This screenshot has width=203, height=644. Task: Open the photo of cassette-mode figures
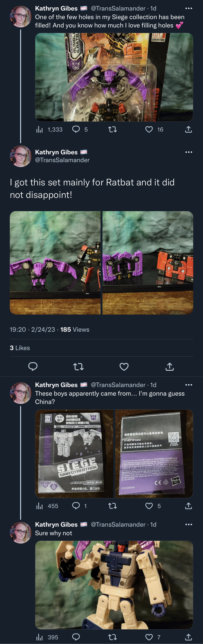[x=148, y=263]
